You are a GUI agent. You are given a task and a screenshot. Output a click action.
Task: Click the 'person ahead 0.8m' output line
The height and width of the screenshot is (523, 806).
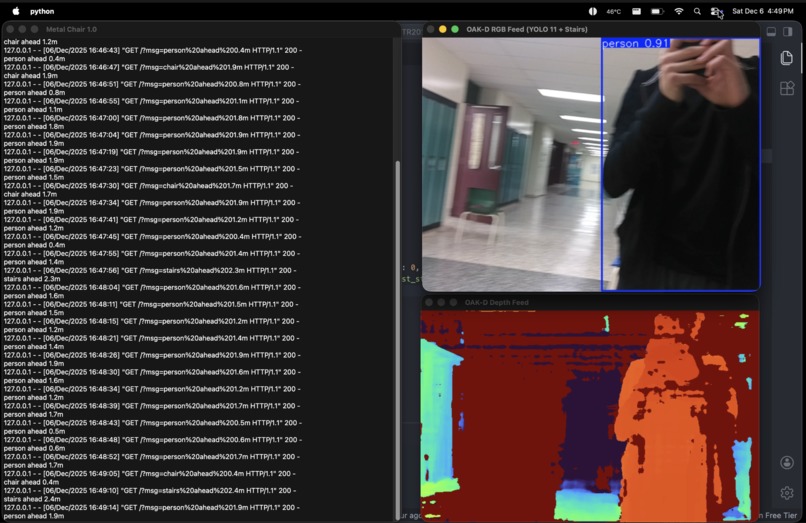tap(34, 93)
